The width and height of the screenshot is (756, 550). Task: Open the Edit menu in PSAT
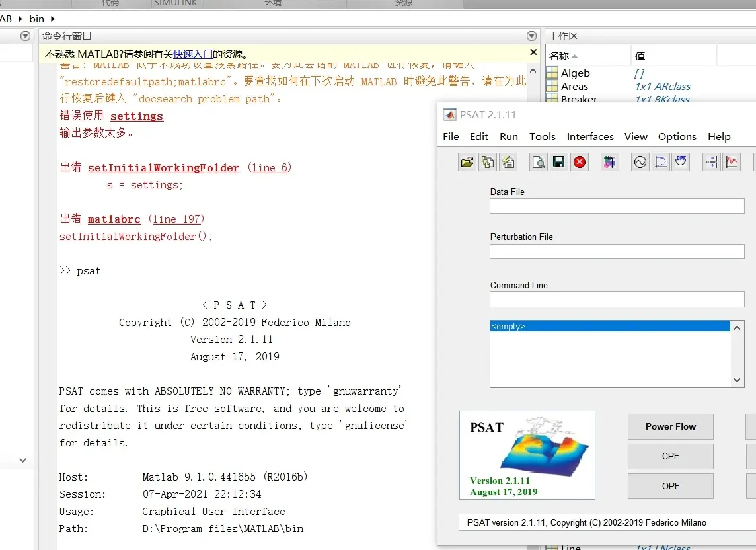click(x=479, y=137)
